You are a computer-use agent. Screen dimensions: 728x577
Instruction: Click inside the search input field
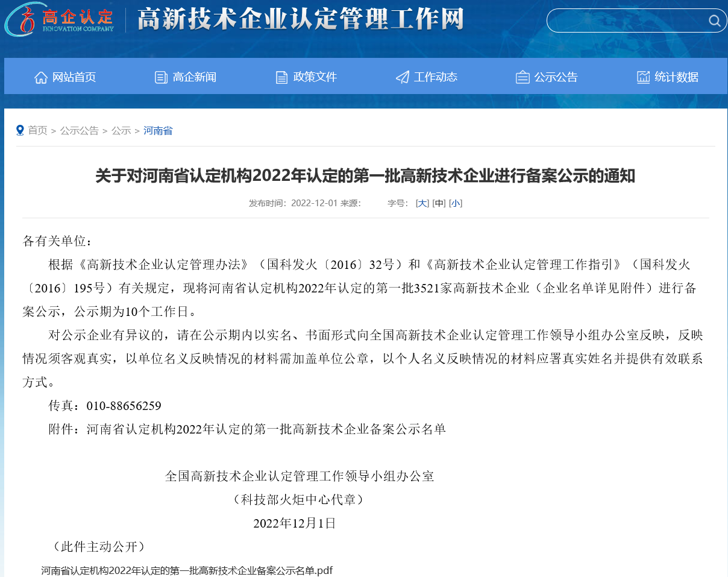coord(627,20)
